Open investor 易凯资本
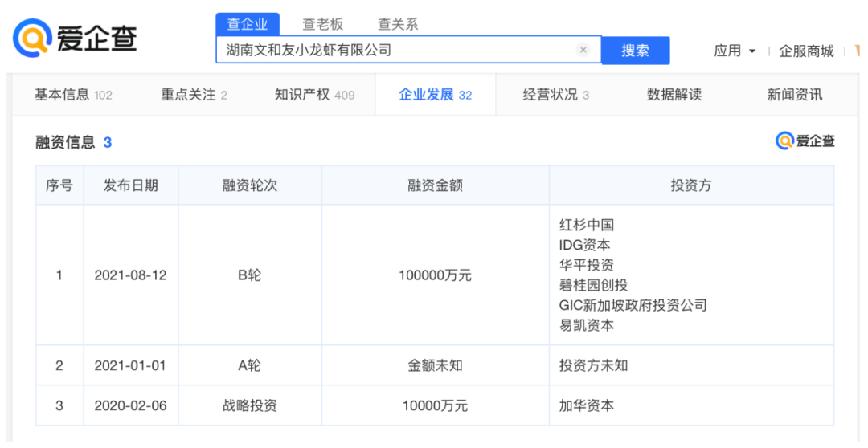 [x=587, y=324]
